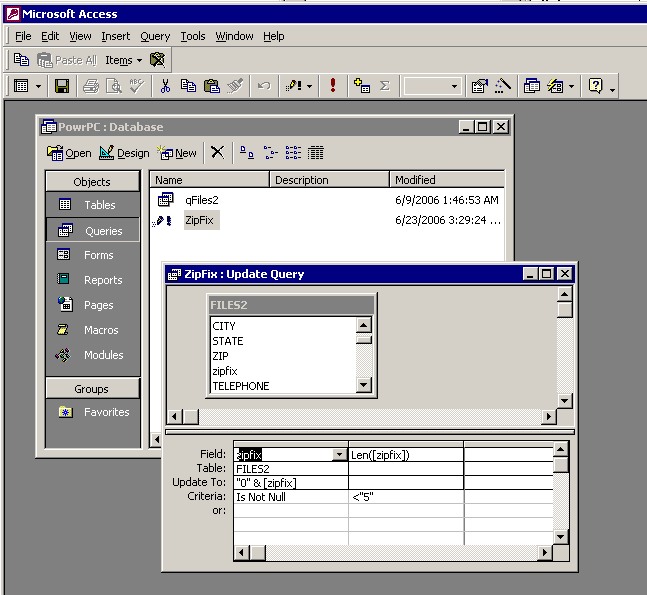Screen dimensions: 647x595
Task: Open the Tools menu
Action: click(193, 36)
